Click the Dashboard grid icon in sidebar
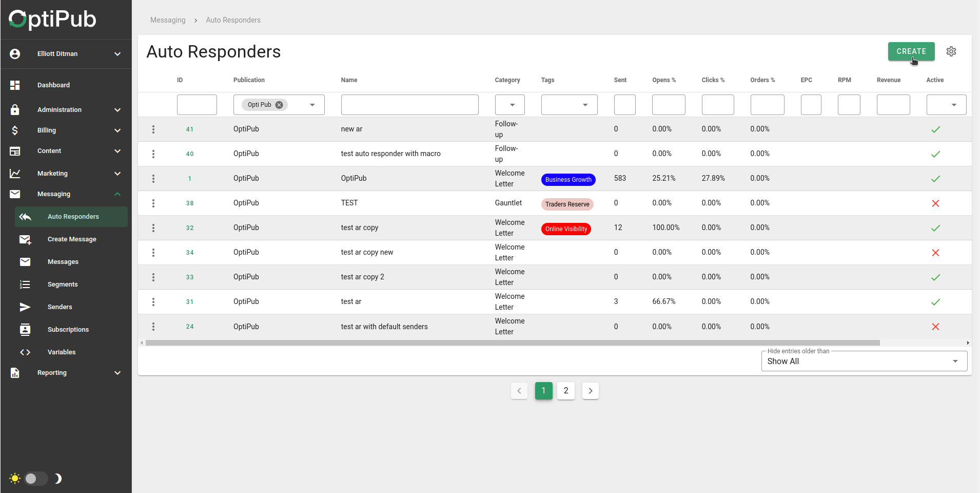Image resolution: width=980 pixels, height=493 pixels. [x=15, y=85]
